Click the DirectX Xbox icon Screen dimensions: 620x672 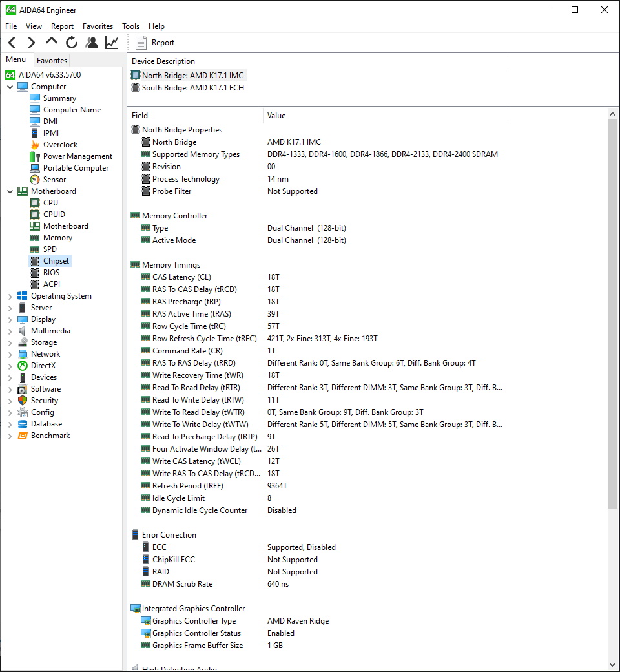(23, 366)
